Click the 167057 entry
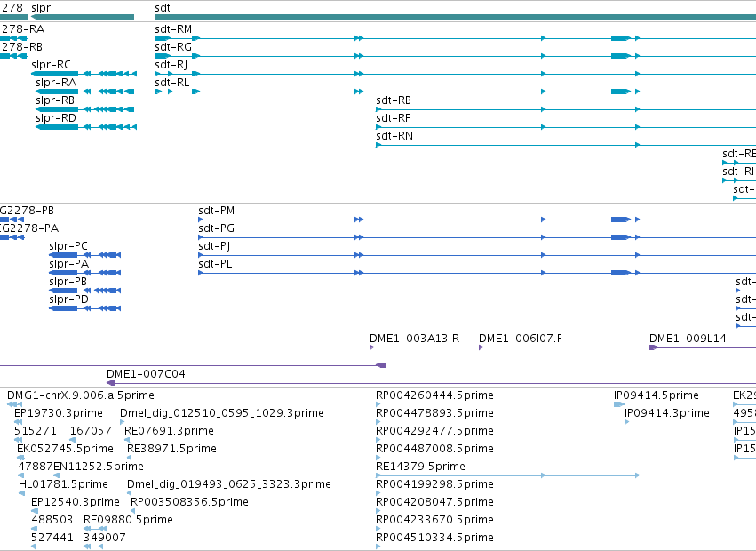Viewport: 756px width, 551px height. (x=91, y=431)
